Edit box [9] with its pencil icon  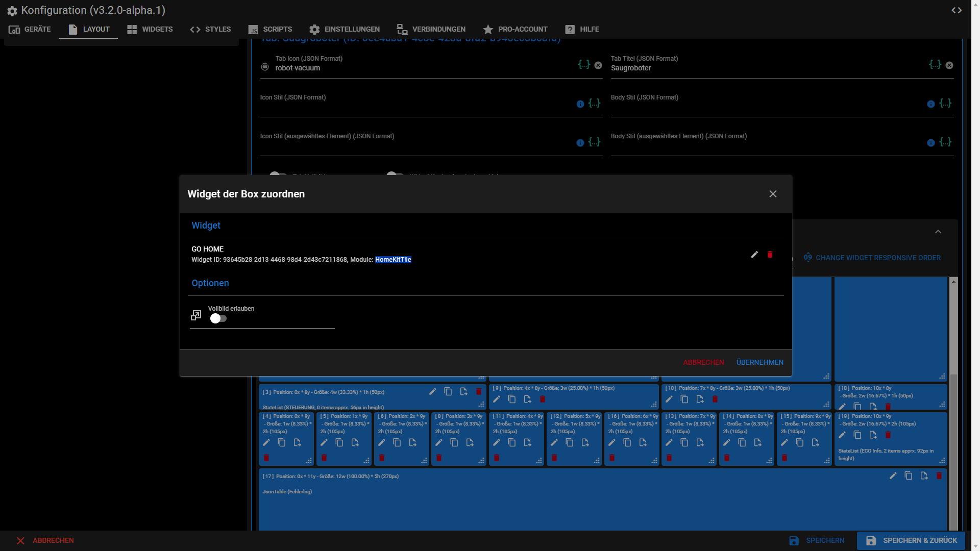496,399
